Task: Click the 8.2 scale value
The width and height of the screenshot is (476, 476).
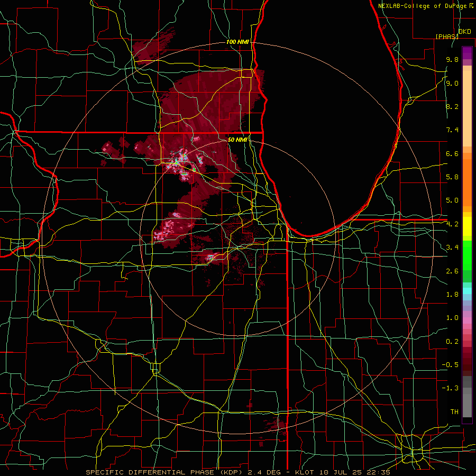Action: click(452, 106)
